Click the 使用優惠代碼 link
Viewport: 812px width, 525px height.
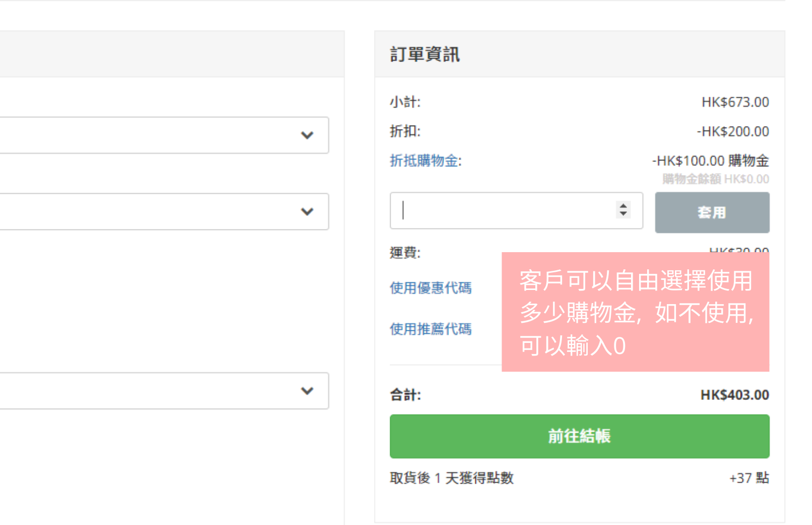[430, 288]
